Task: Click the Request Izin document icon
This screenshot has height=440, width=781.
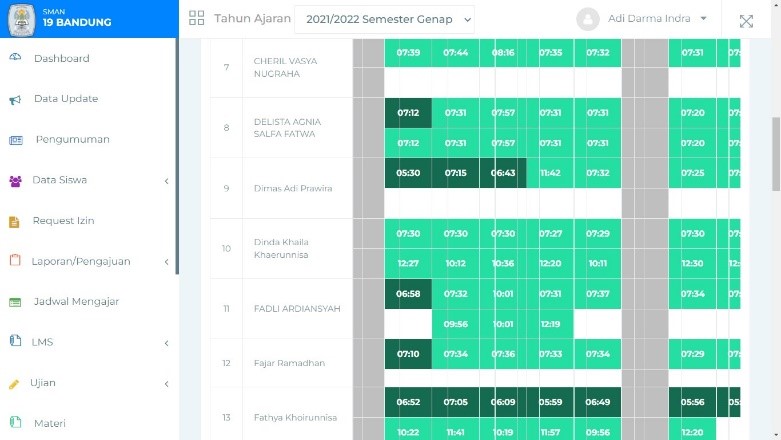Action: (15, 221)
